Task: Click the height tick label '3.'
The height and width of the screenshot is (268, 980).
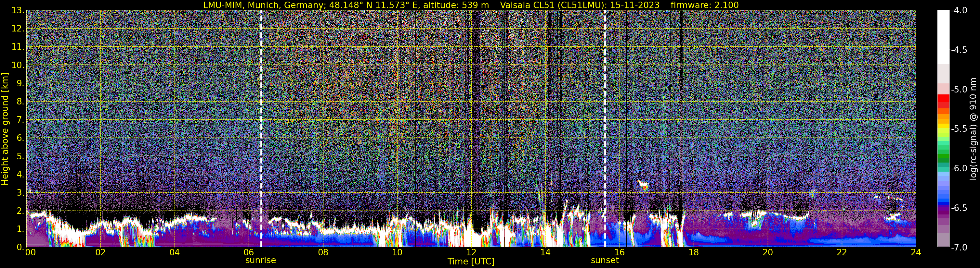Action: click(20, 193)
